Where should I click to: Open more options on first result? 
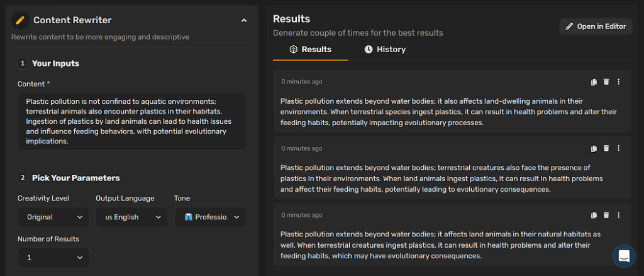click(x=619, y=82)
